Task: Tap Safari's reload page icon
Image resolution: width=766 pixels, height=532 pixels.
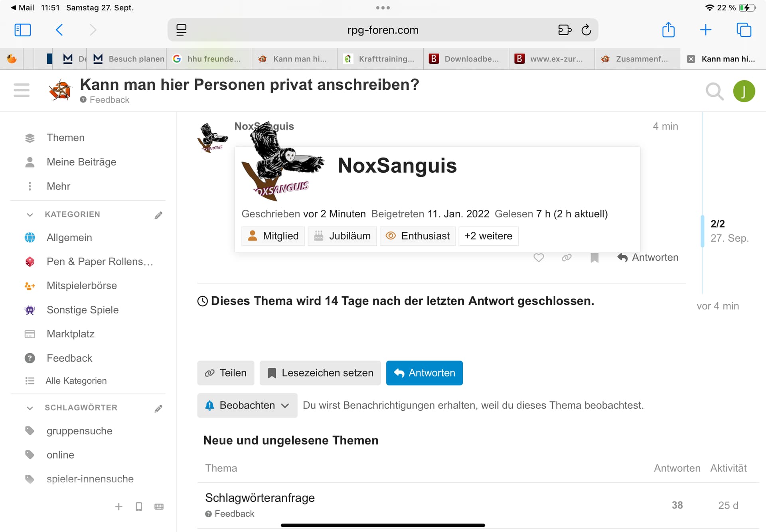Action: coord(586,30)
